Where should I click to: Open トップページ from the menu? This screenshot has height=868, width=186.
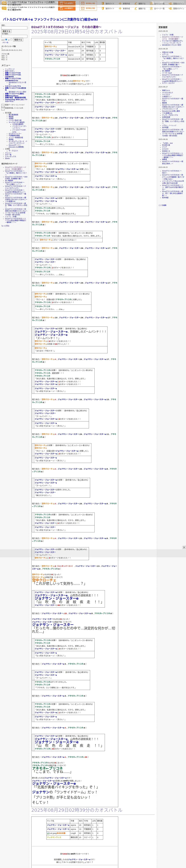[10, 69]
